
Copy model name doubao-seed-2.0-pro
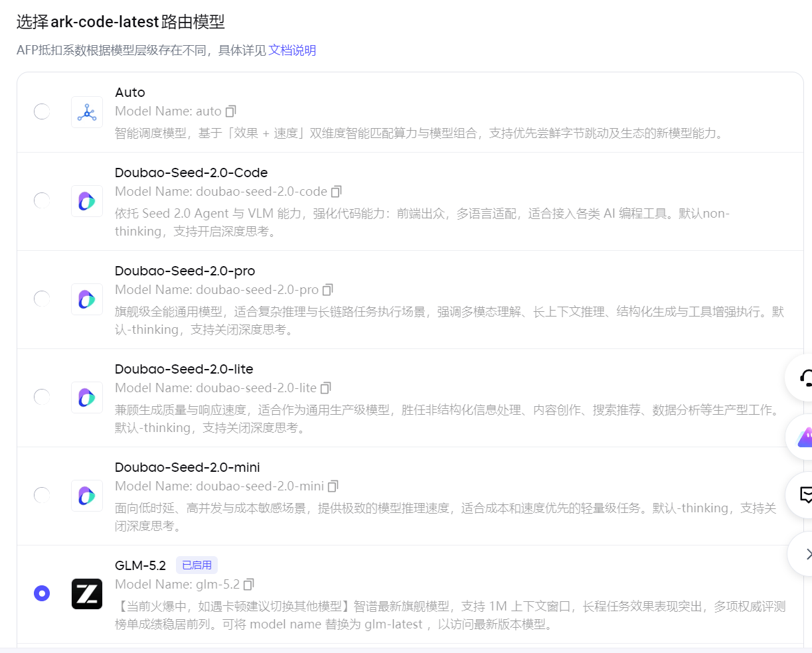click(328, 289)
